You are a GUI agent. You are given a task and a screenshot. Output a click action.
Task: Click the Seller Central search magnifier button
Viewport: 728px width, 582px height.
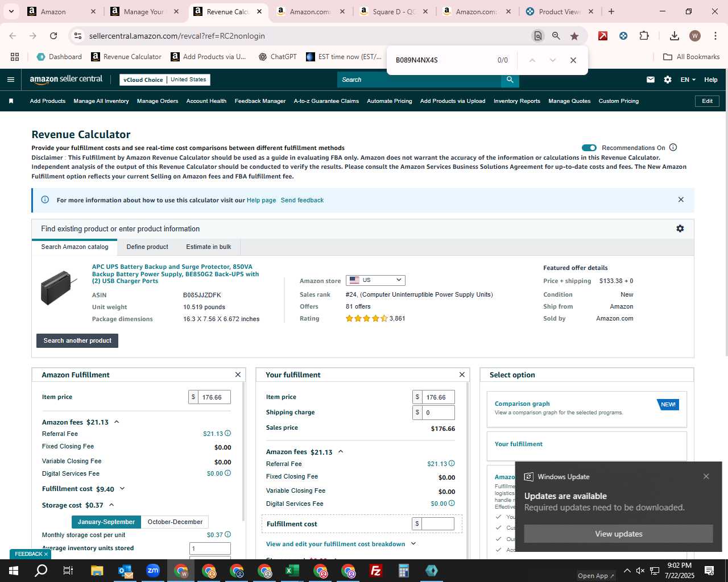(x=510, y=80)
